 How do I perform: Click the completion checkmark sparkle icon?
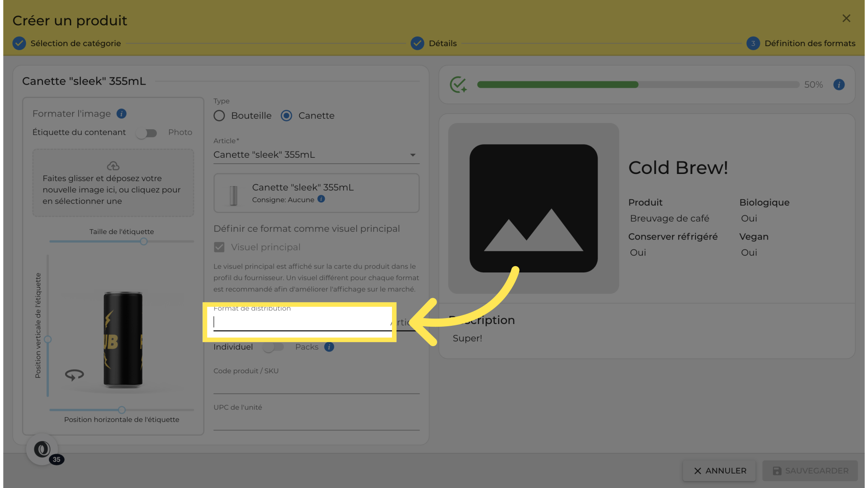tap(458, 84)
